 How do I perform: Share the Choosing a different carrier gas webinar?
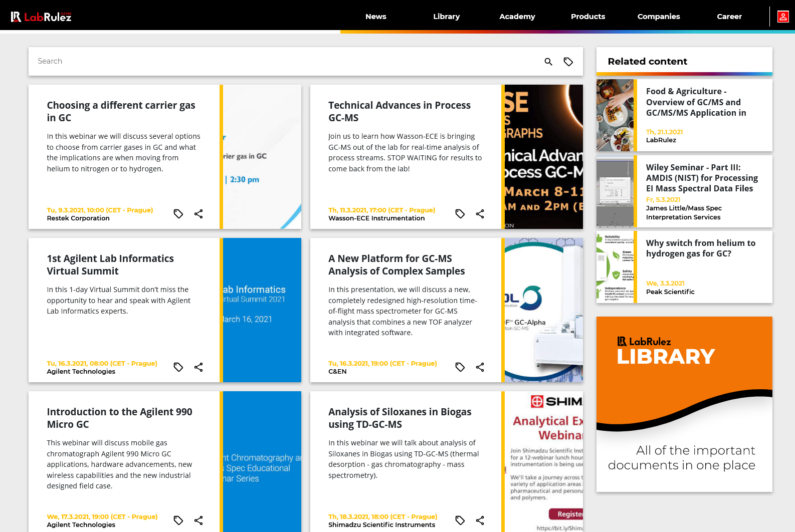[198, 214]
